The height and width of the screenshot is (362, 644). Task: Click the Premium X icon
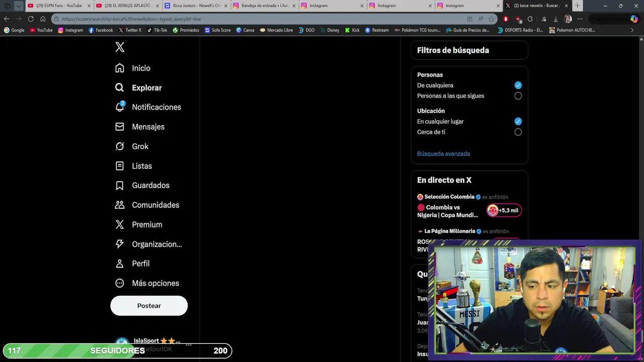120,225
